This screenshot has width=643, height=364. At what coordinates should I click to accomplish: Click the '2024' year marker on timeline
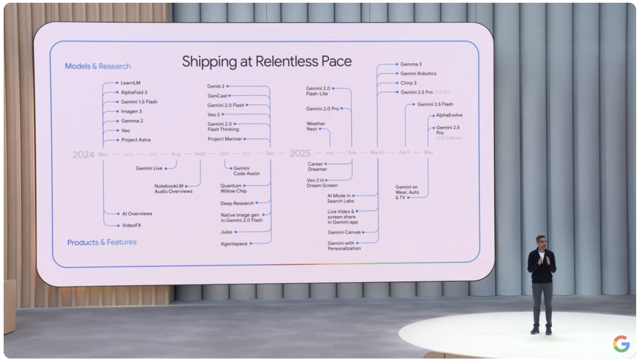coord(84,155)
